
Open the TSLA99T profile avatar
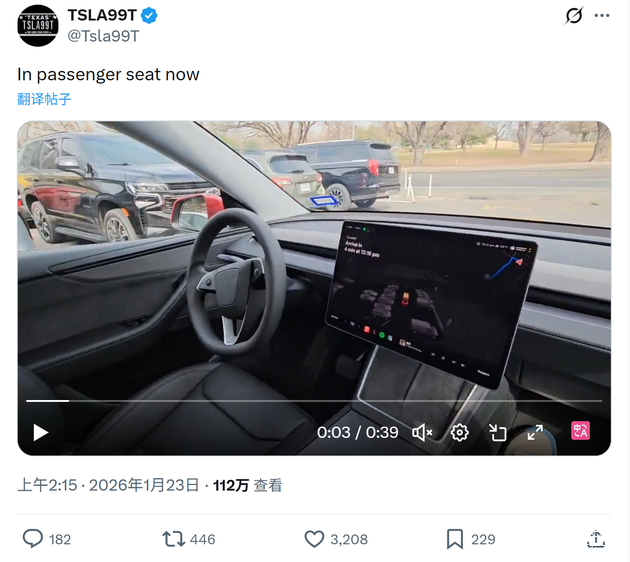click(38, 25)
